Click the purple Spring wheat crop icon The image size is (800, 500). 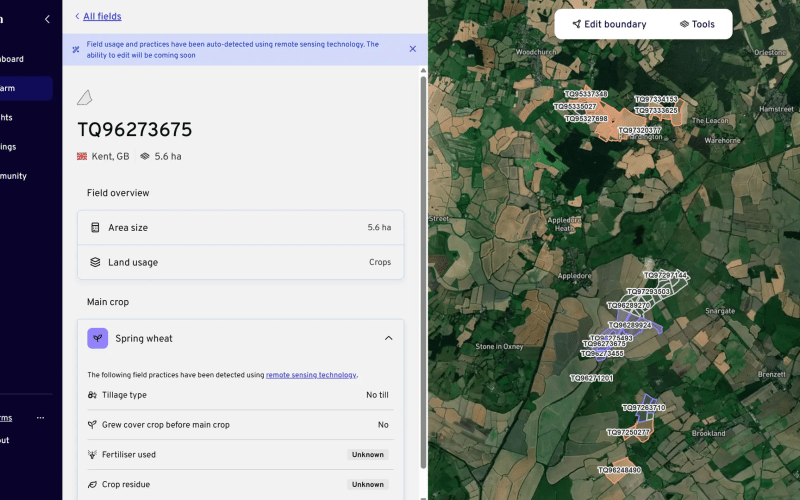click(97, 338)
